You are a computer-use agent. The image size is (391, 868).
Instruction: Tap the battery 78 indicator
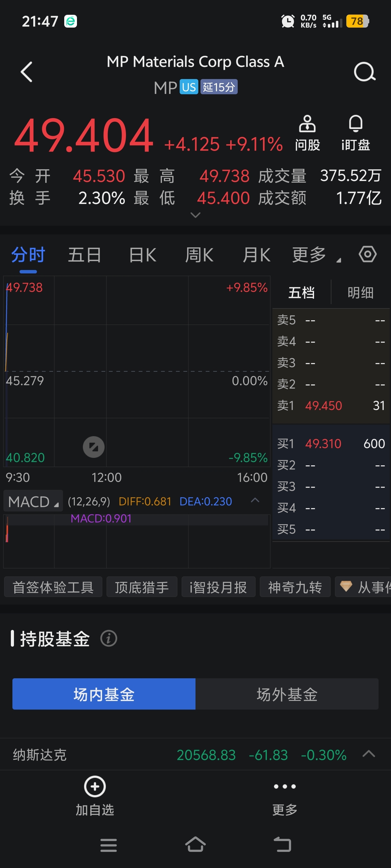(357, 21)
